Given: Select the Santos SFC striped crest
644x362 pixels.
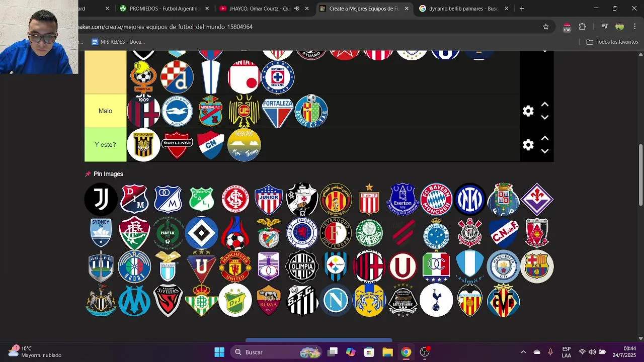Looking at the screenshot, I should coord(302,300).
